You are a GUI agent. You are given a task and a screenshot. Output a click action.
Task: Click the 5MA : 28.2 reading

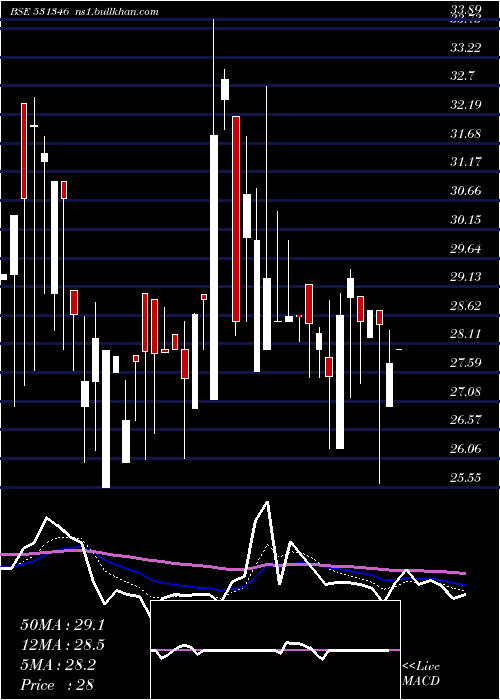coord(58,665)
